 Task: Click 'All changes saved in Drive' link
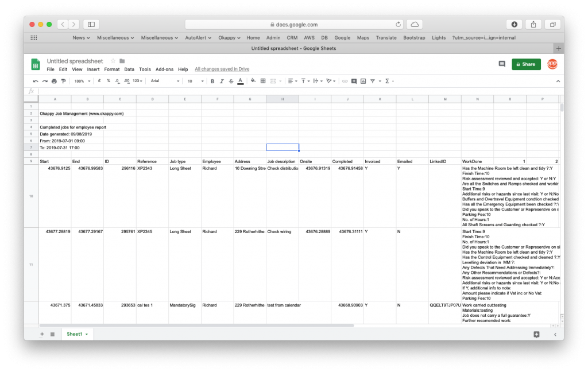coord(222,69)
